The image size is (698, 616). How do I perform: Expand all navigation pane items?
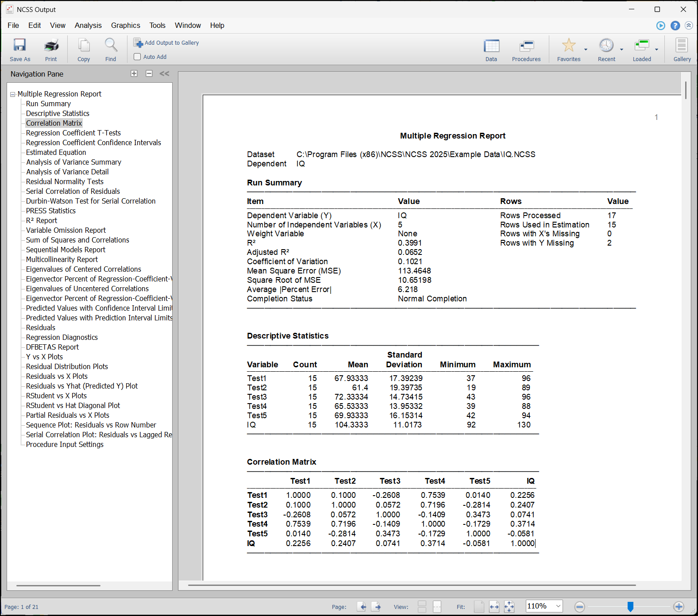tap(134, 73)
